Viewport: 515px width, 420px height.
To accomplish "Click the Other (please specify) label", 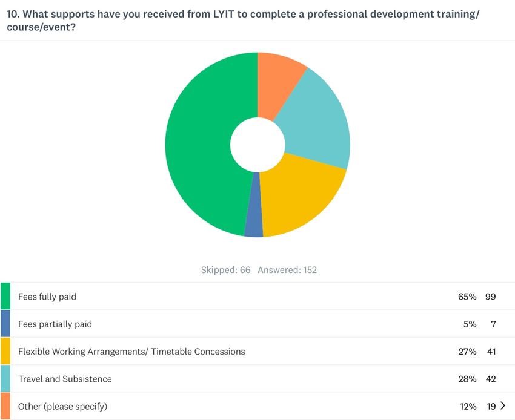I will click(63, 407).
